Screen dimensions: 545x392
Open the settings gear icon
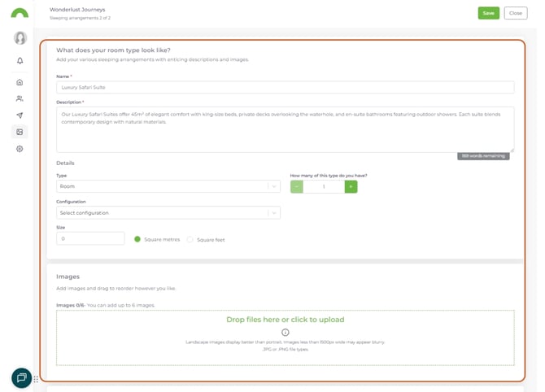20,149
